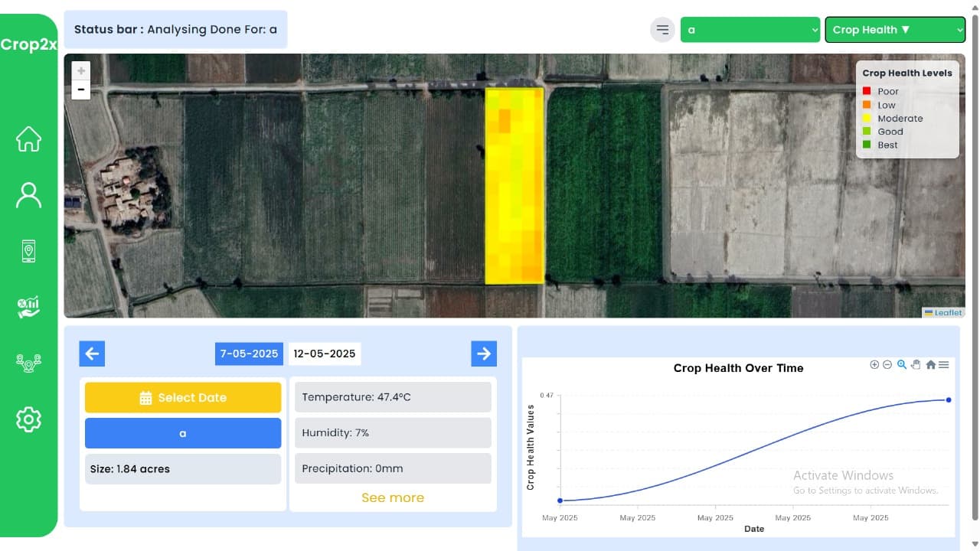Viewport: 980px width, 551px height.
Task: Open the field selection dropdown showing 'a'
Action: pyautogui.click(x=750, y=29)
